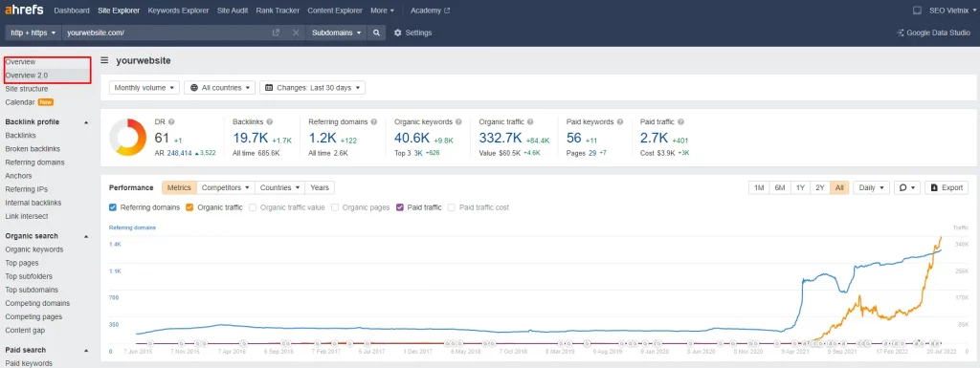The image size is (980, 368).
Task: Open Changes: Last 30 days dropdown
Action: (x=313, y=88)
